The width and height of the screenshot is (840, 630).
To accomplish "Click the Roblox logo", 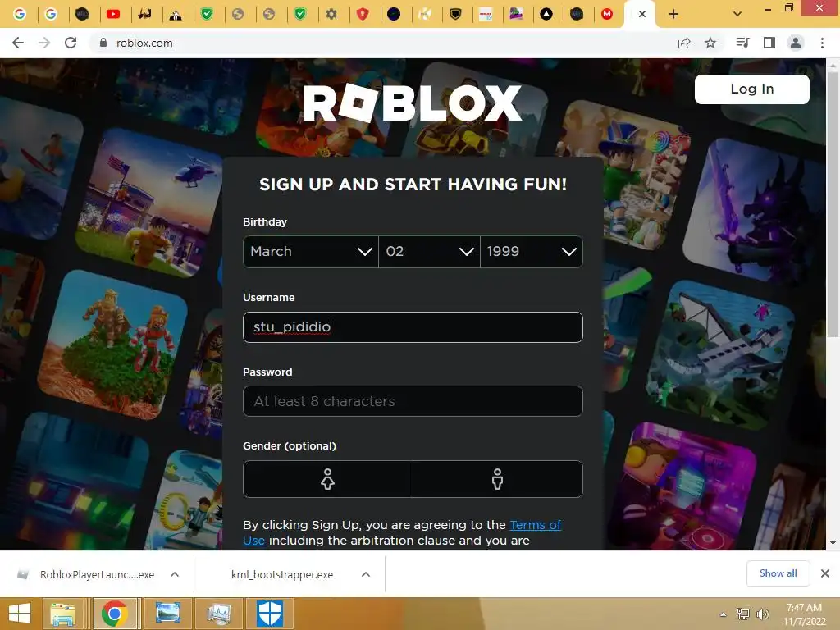I will tap(412, 103).
